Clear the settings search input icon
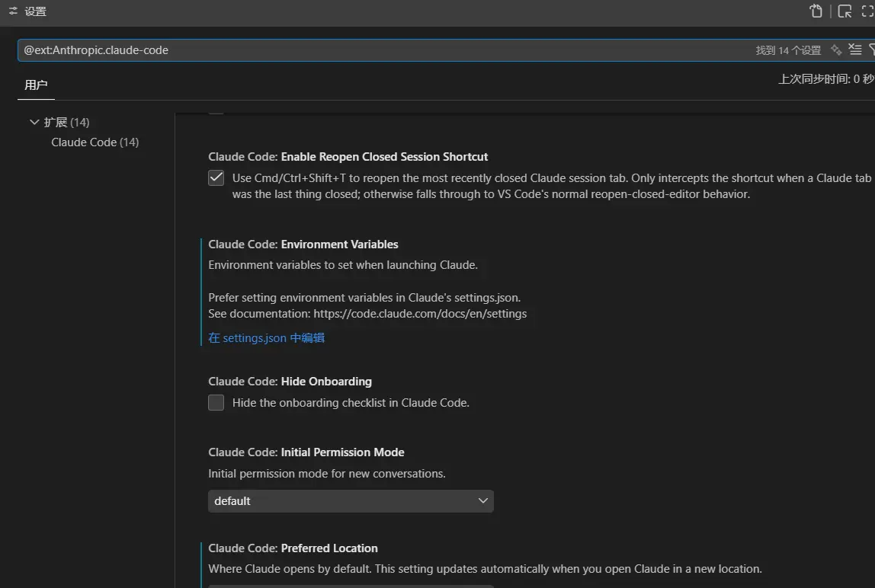The width and height of the screenshot is (875, 588). pyautogui.click(x=855, y=50)
